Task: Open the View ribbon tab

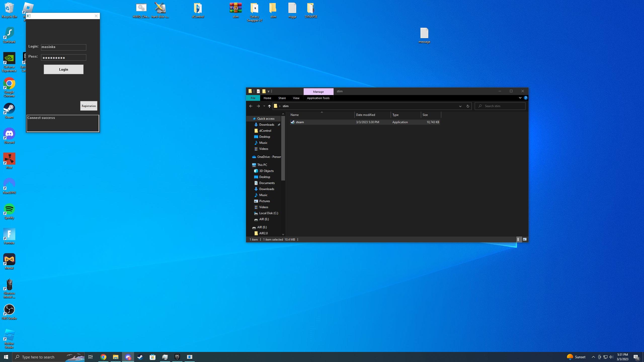Action: (296, 98)
